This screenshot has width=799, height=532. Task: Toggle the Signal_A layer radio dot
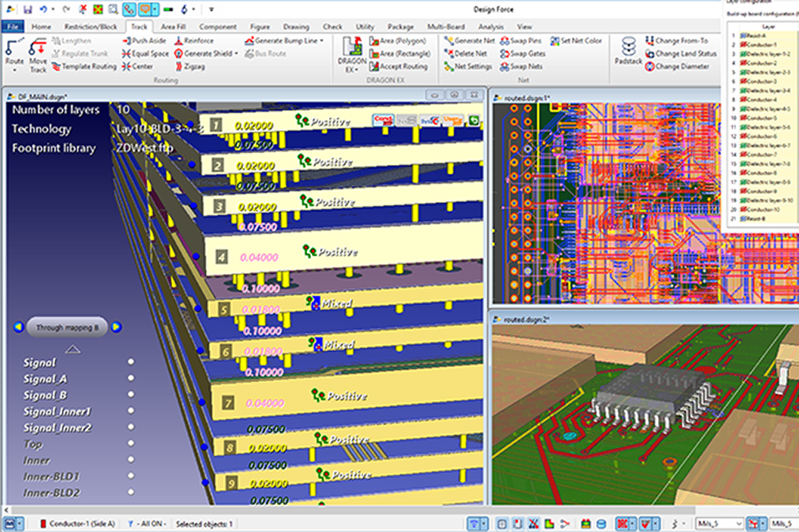[131, 379]
